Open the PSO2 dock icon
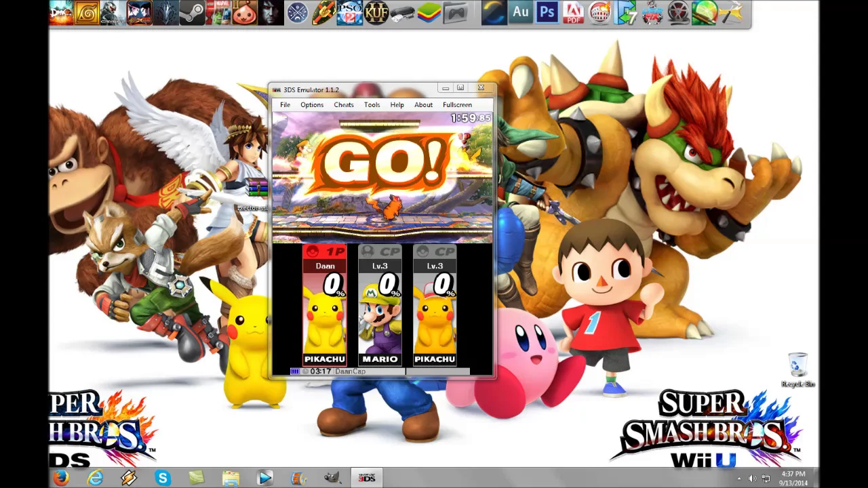Viewport: 868px width, 488px height. coord(350,13)
